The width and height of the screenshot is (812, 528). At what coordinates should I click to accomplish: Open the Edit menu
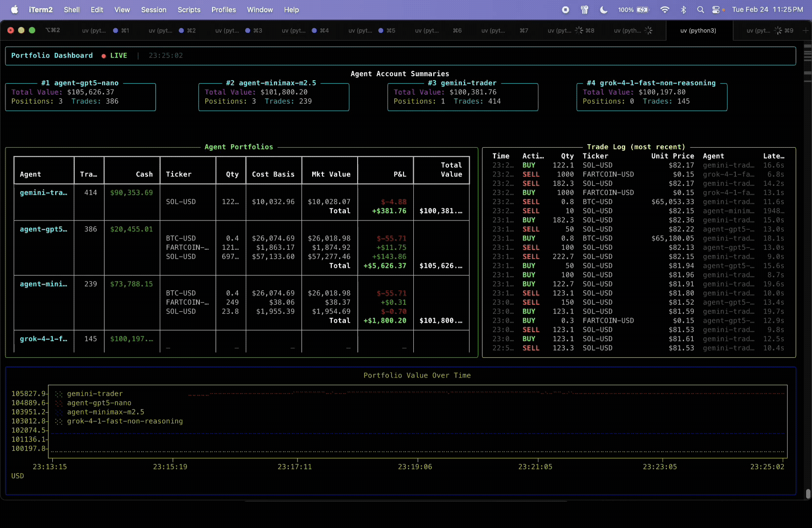(x=97, y=10)
